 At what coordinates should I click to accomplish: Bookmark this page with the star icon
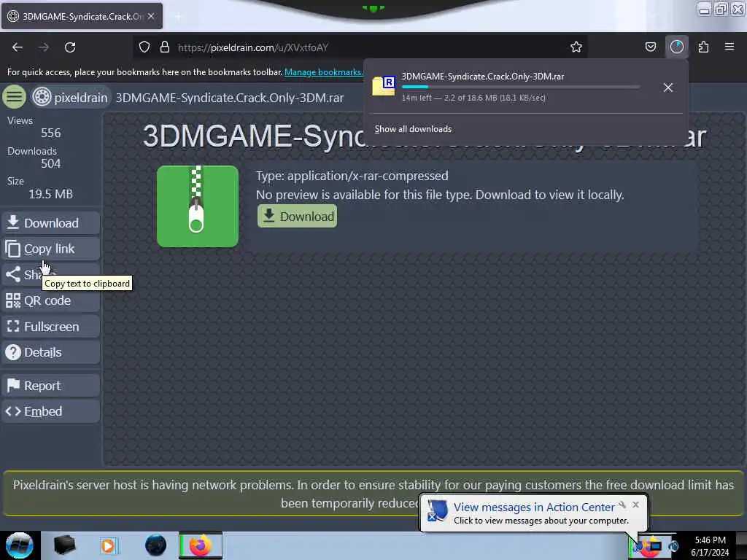(x=576, y=47)
